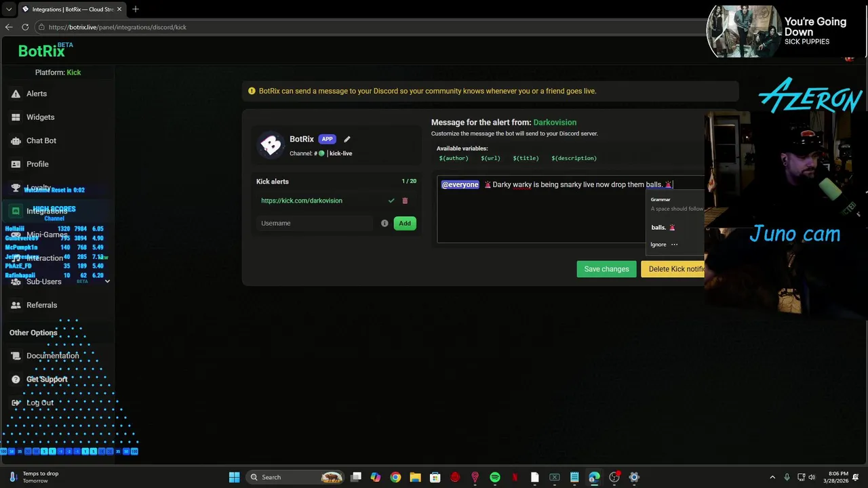Open a new browser tab with plus
This screenshot has width=868, height=488.
pyautogui.click(x=136, y=9)
